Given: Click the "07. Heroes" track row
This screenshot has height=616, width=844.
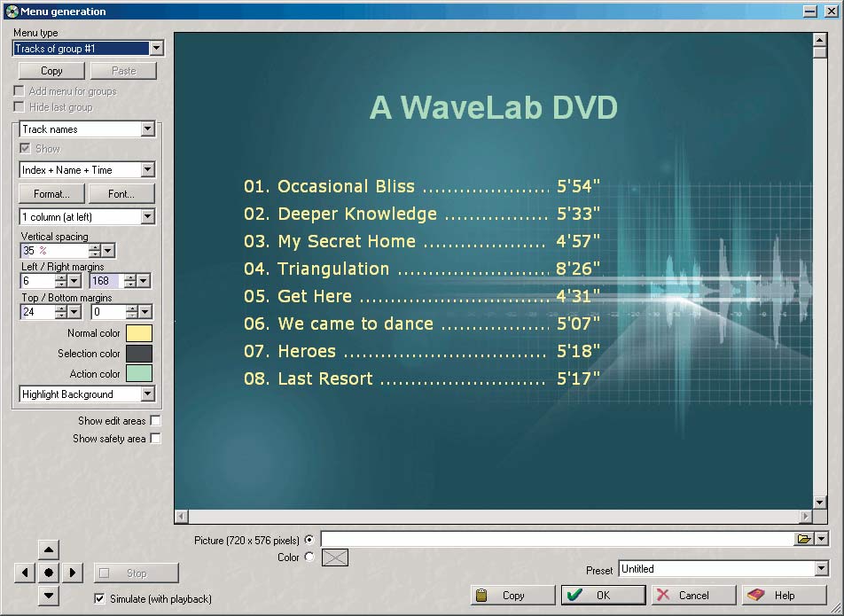Looking at the screenshot, I should 422,351.
